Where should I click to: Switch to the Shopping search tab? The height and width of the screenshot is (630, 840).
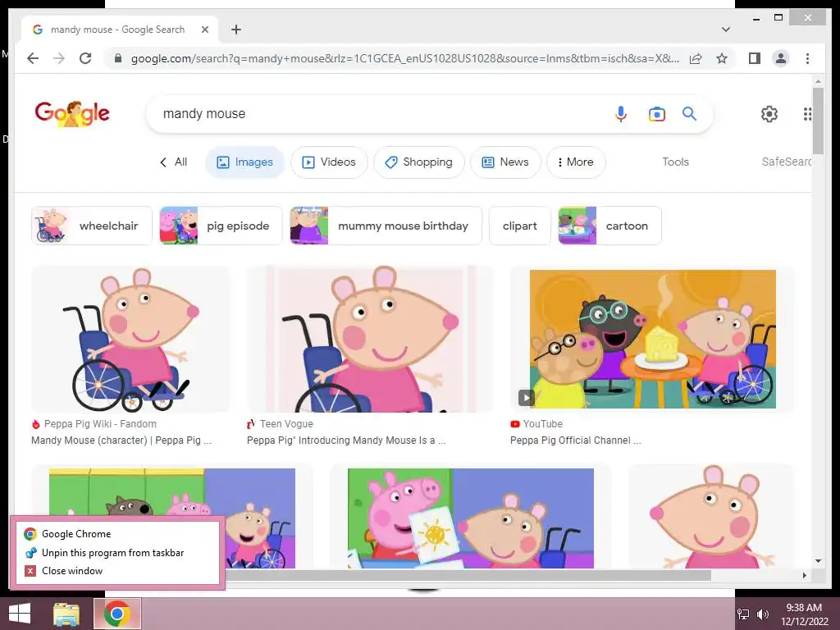click(x=419, y=162)
